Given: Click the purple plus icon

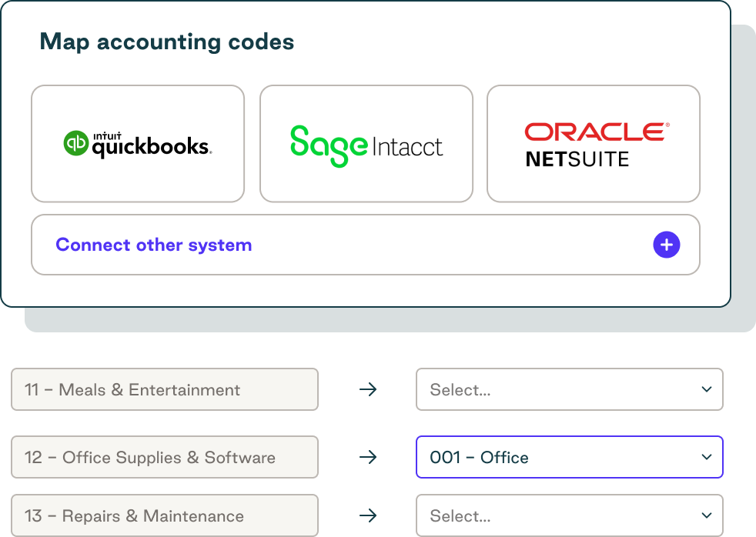Looking at the screenshot, I should [x=667, y=245].
